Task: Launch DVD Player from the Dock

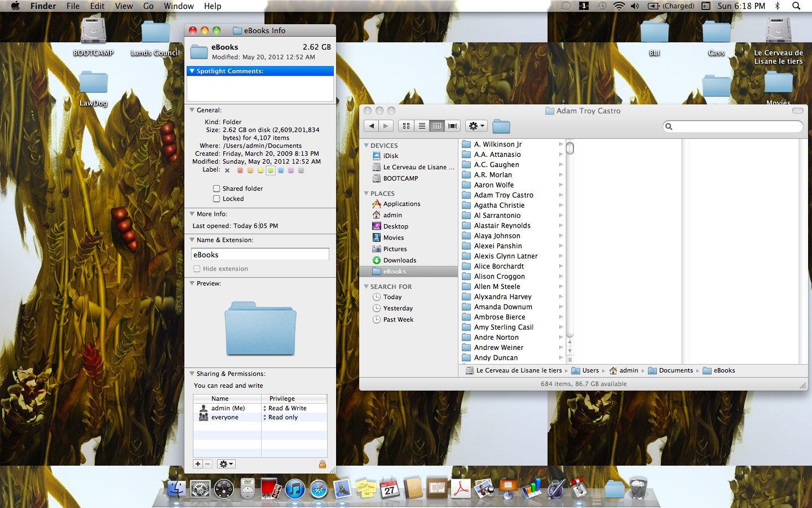Action: click(x=248, y=489)
